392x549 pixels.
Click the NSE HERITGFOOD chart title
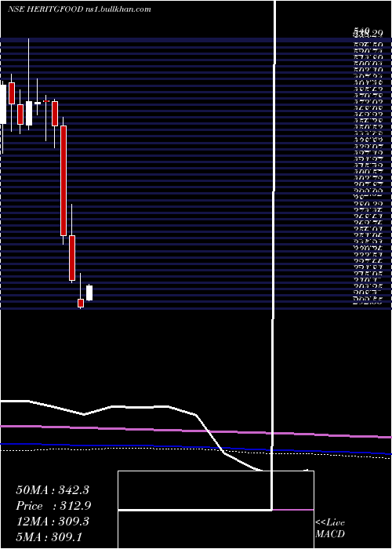79,9
